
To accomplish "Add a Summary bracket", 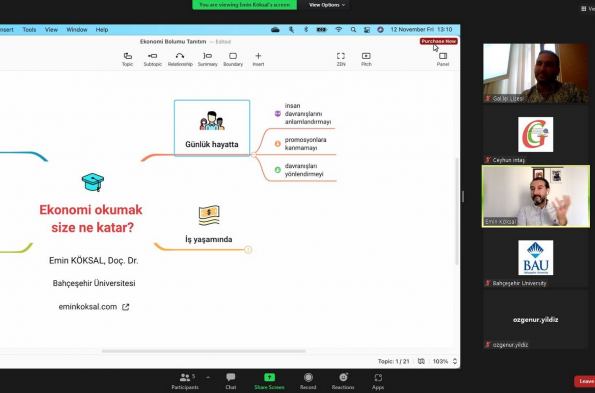I will click(x=208, y=59).
